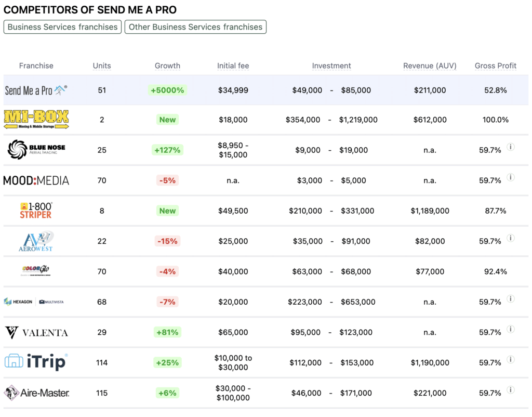This screenshot has width=532, height=417.
Task: Open the Valenta logo
Action: coord(36,332)
